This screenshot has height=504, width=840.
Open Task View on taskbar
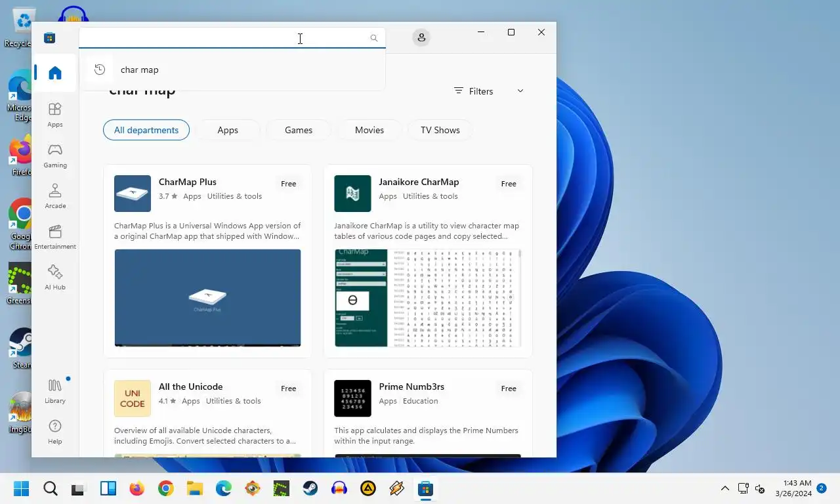(x=79, y=488)
